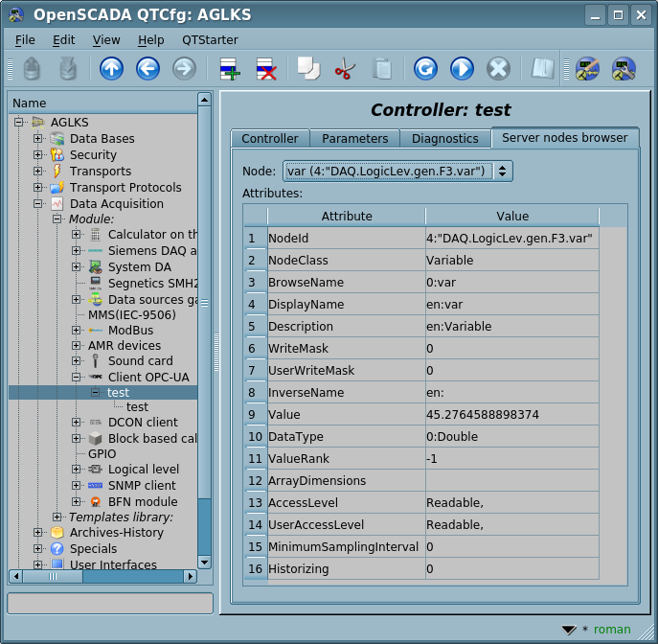The height and width of the screenshot is (644, 658).
Task: Click the Start periodic update play icon
Action: point(462,69)
